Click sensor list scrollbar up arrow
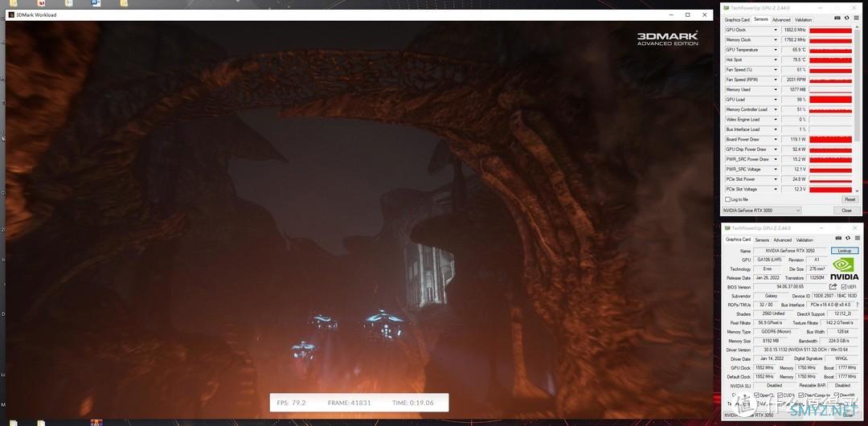The height and width of the screenshot is (426, 868). (x=858, y=28)
